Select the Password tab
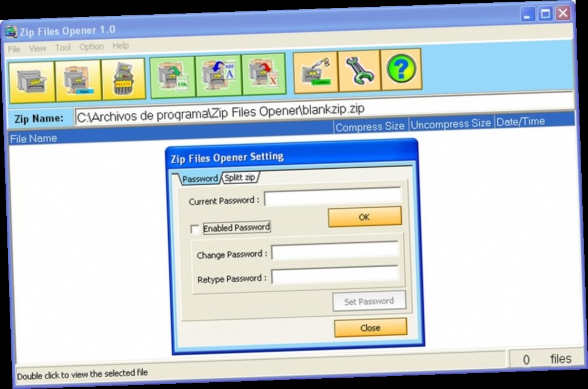588x389 pixels. pyautogui.click(x=201, y=178)
